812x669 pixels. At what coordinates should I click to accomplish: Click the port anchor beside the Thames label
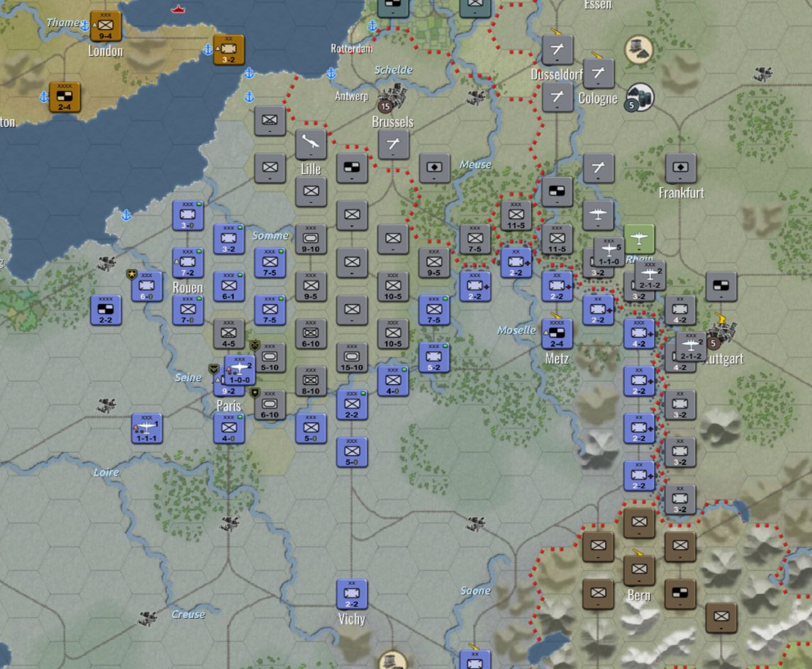tap(84, 26)
